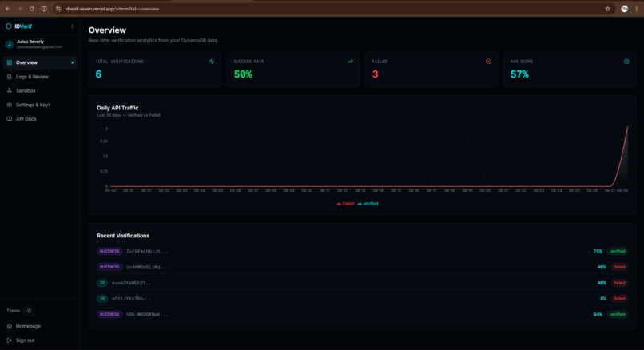Focus the browser address bar URL
Screen dimensions: 644x350
[x=112, y=9]
